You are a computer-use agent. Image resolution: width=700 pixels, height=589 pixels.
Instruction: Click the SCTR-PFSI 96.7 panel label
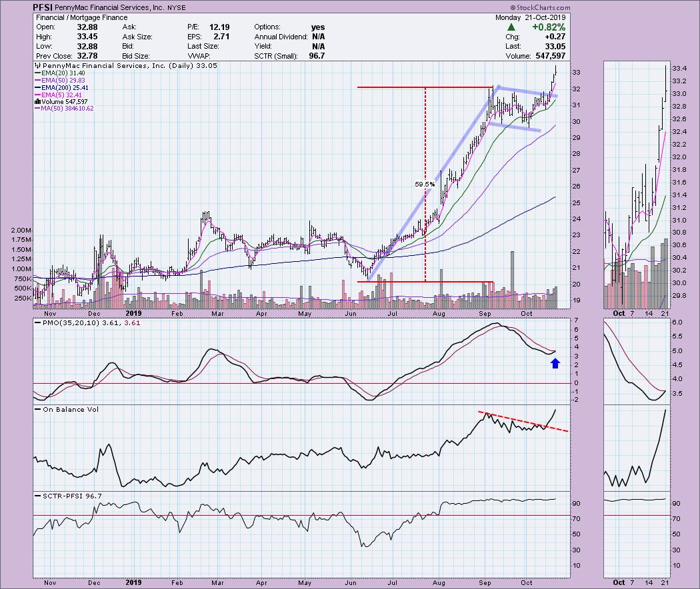pyautogui.click(x=72, y=496)
